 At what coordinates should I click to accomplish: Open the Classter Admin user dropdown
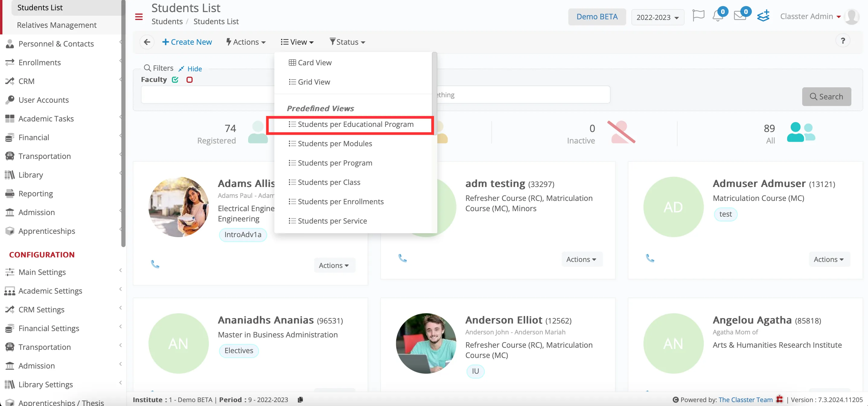tap(810, 16)
